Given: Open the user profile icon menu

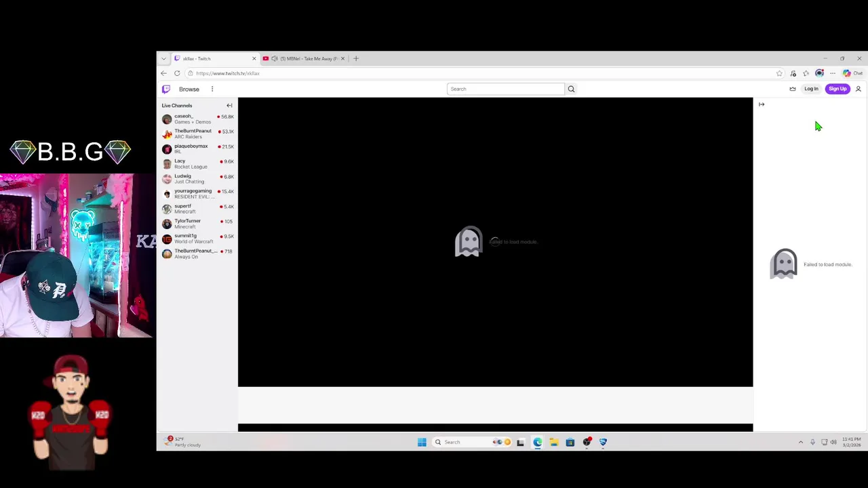Looking at the screenshot, I should [x=859, y=89].
